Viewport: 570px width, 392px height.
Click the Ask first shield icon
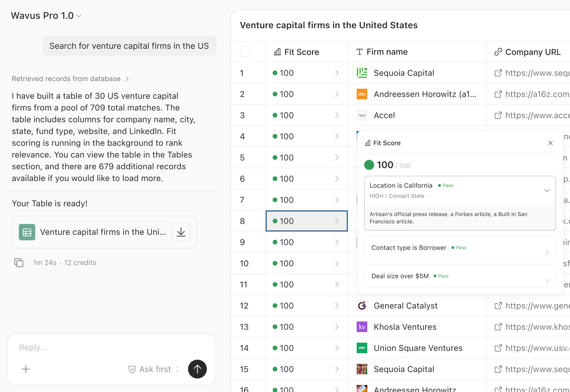pos(132,369)
